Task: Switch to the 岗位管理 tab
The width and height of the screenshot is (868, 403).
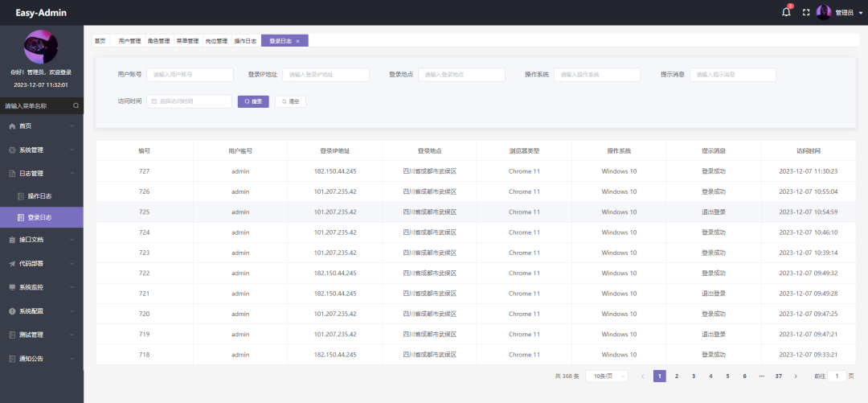Action: pyautogui.click(x=216, y=41)
